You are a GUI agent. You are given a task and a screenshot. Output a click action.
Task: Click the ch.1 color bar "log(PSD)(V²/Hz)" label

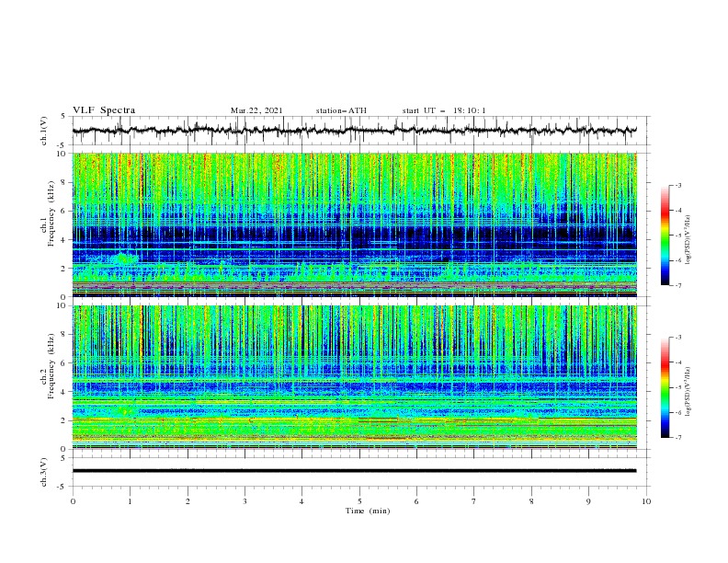click(x=688, y=240)
